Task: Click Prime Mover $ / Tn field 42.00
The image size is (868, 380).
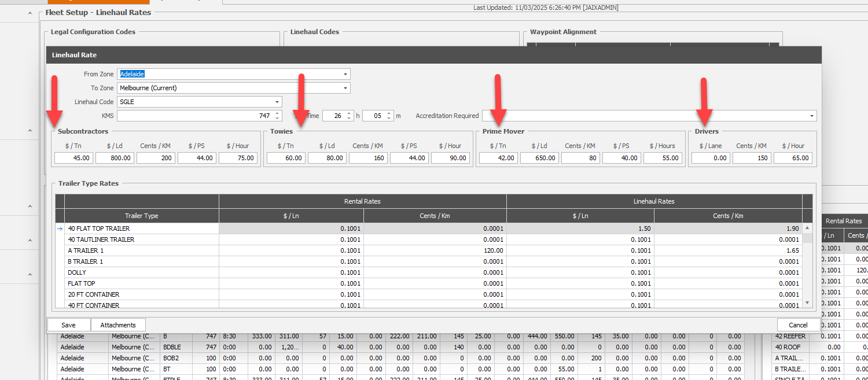Action: tap(498, 158)
